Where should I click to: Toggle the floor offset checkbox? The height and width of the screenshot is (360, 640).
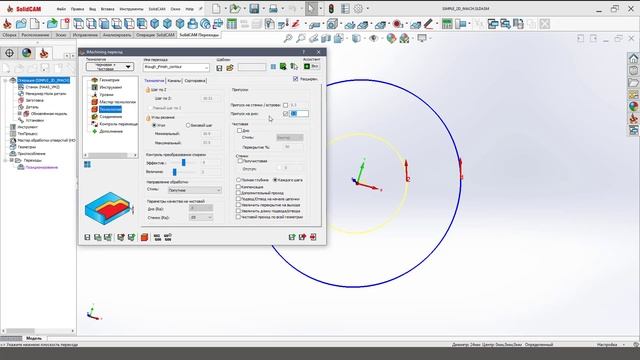[x=285, y=114]
